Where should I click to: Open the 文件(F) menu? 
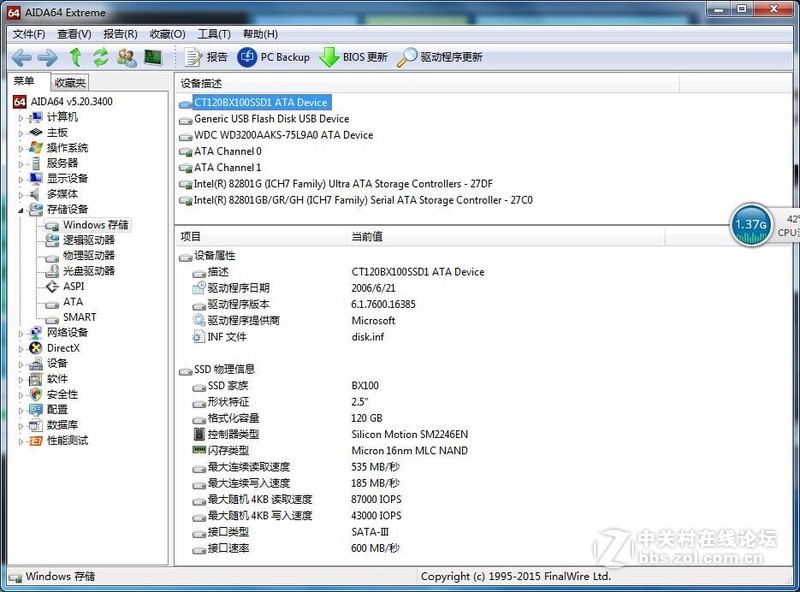click(x=29, y=34)
